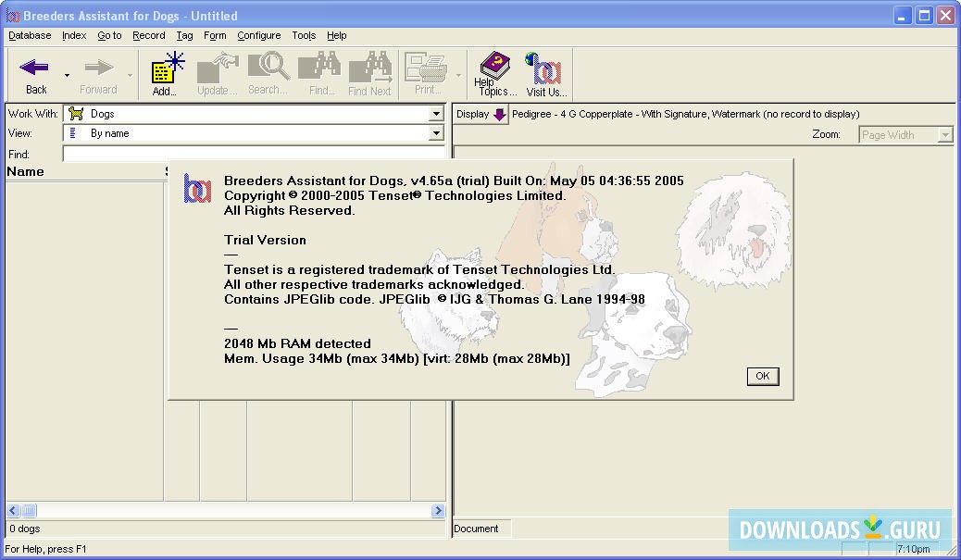Click the Find Next toolbar icon

(x=369, y=68)
